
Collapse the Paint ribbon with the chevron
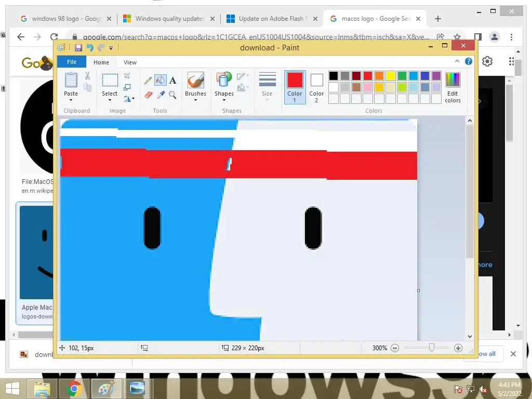(457, 61)
